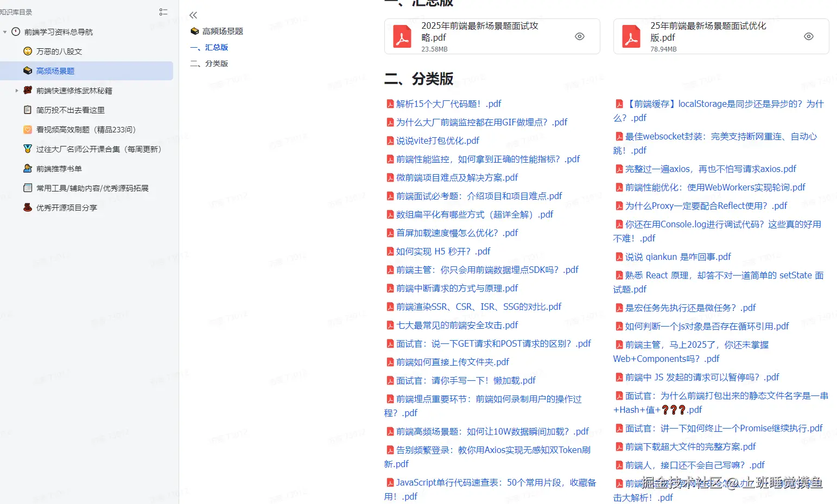Open 如何判断一个js对象是否存在循环引用.pdf

point(707,326)
